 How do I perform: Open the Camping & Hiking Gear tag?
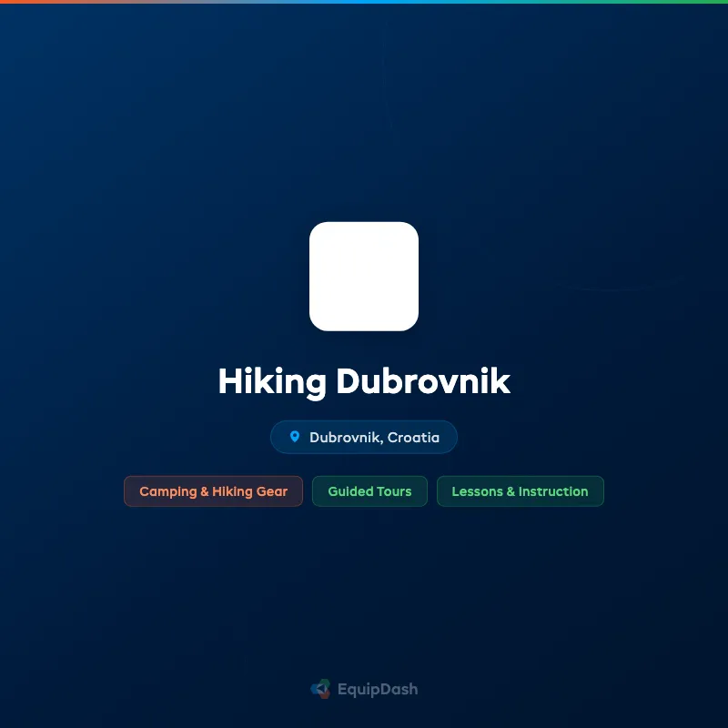point(213,491)
